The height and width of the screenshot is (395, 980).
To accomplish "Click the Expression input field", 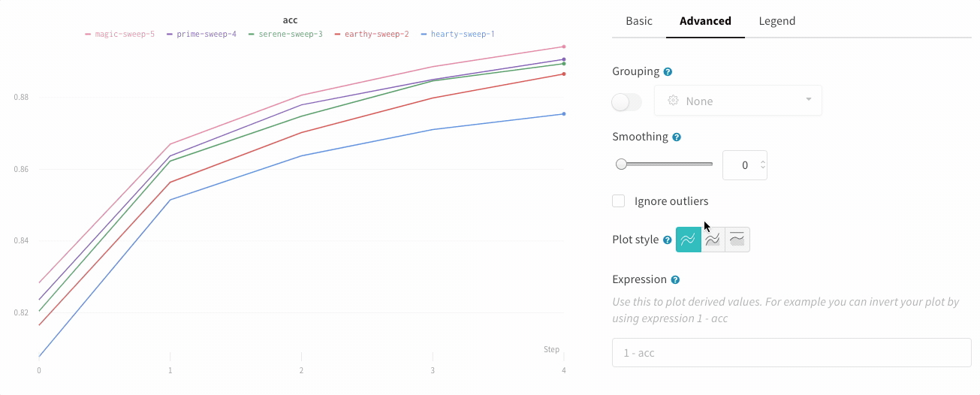I will click(x=792, y=352).
